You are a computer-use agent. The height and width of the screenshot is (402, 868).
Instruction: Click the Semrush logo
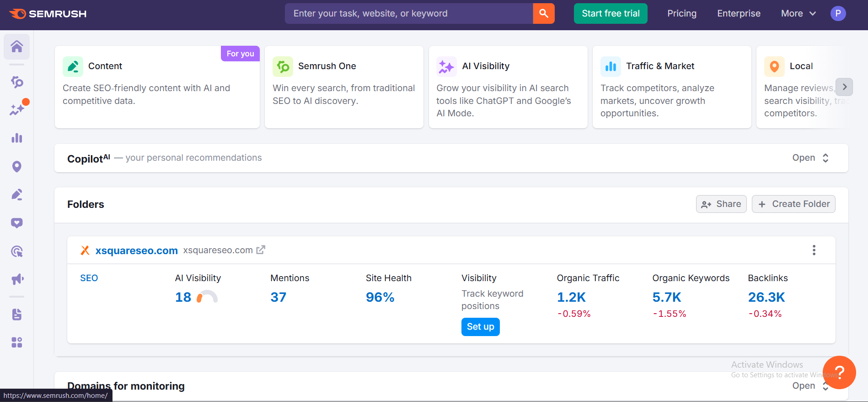[x=48, y=14]
